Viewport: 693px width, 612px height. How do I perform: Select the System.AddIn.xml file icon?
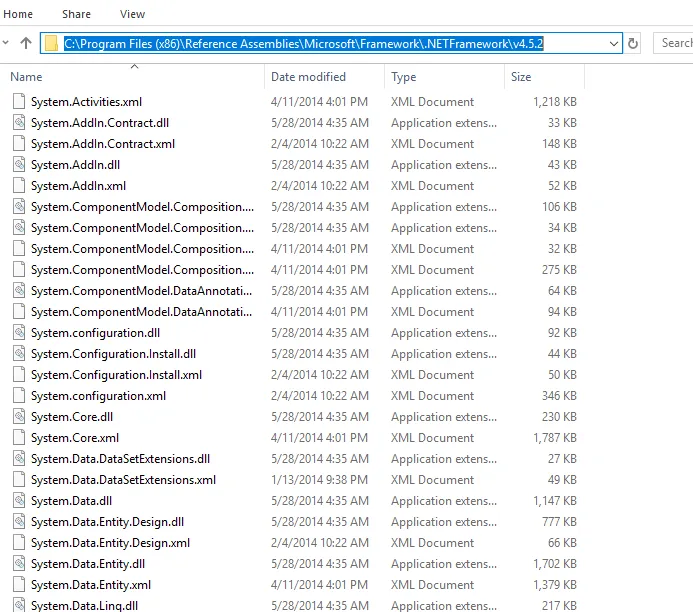(x=19, y=185)
